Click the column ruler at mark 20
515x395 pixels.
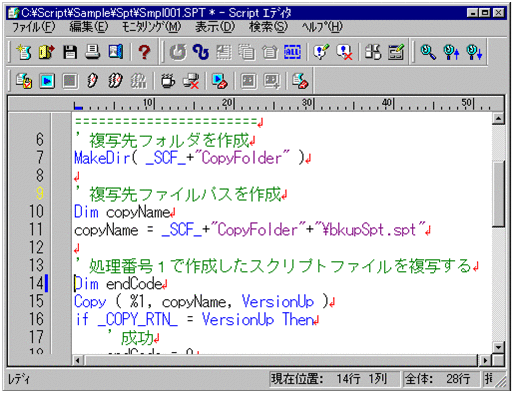pyautogui.click(x=228, y=103)
